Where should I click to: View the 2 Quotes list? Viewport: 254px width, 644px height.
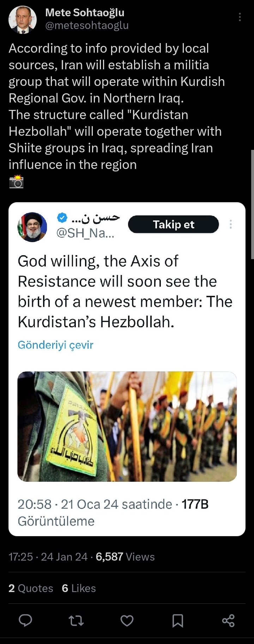[31, 588]
